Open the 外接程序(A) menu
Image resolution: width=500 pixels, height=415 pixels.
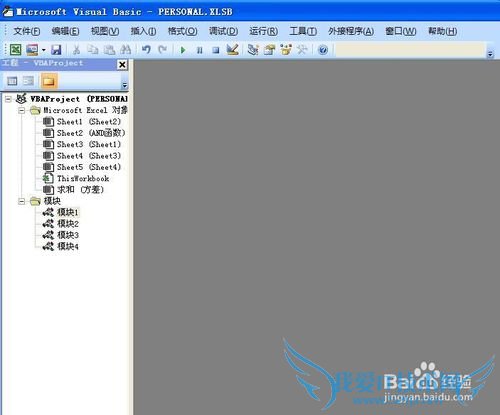click(x=351, y=31)
